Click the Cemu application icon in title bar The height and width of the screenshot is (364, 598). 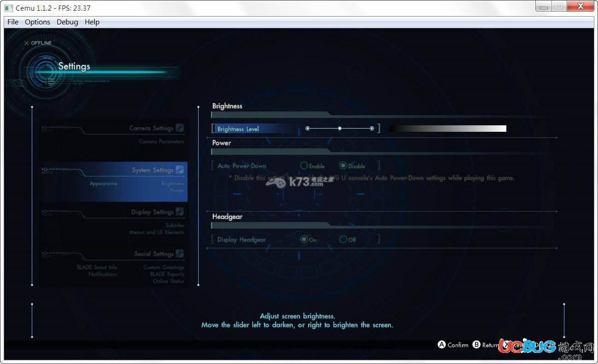click(9, 8)
